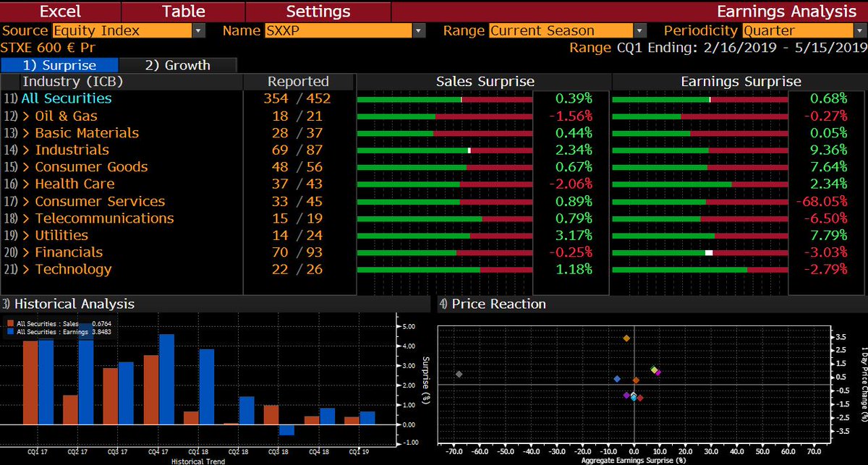
Task: Click Telecommunications earnings surprise -6.50%
Action: click(825, 218)
